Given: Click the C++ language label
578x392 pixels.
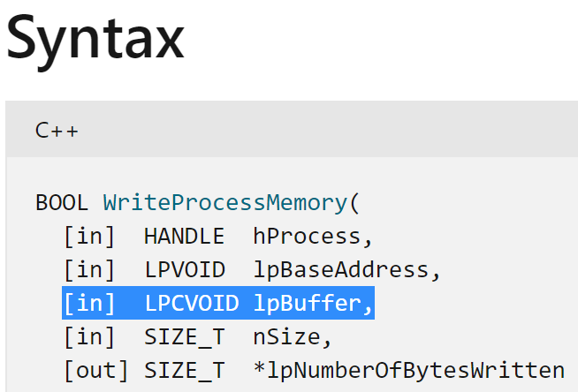Looking at the screenshot, I should 57,131.
